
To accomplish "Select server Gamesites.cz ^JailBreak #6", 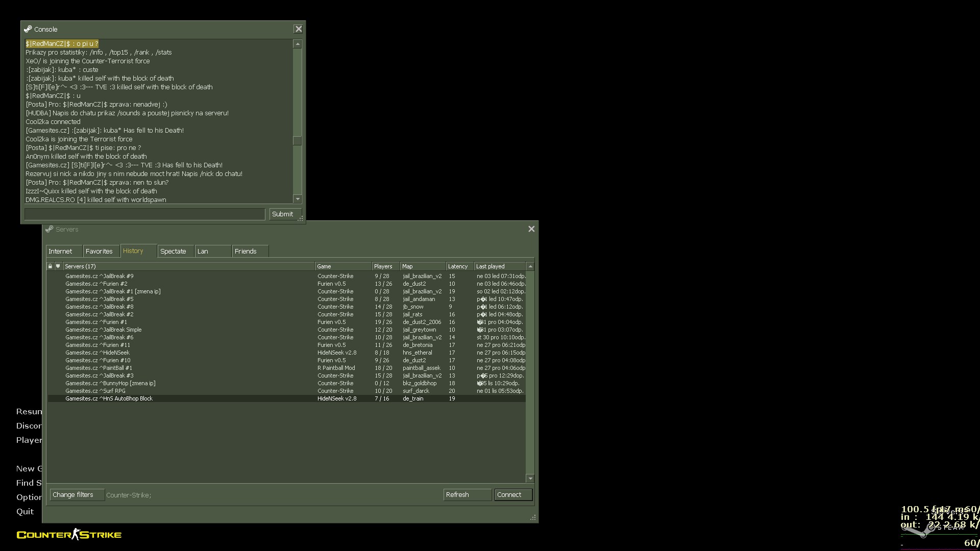I will point(286,337).
